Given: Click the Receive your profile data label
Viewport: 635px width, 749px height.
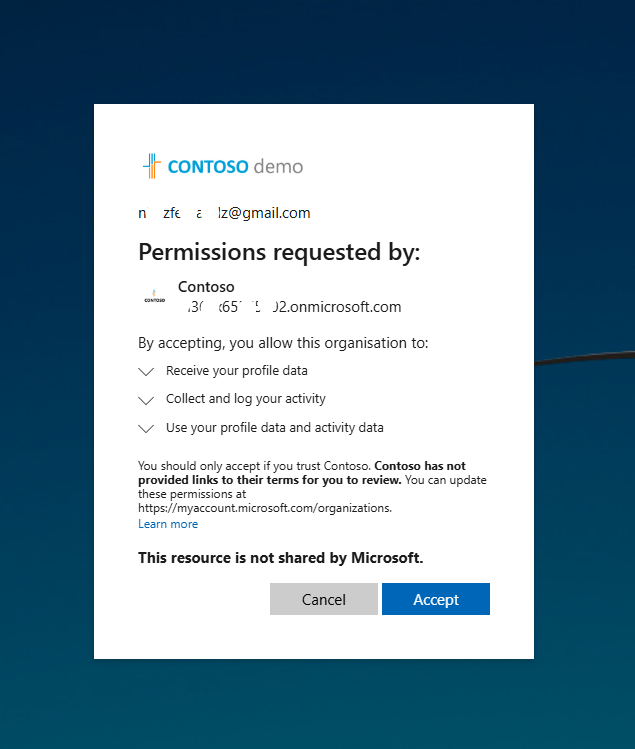Looking at the screenshot, I should [237, 371].
